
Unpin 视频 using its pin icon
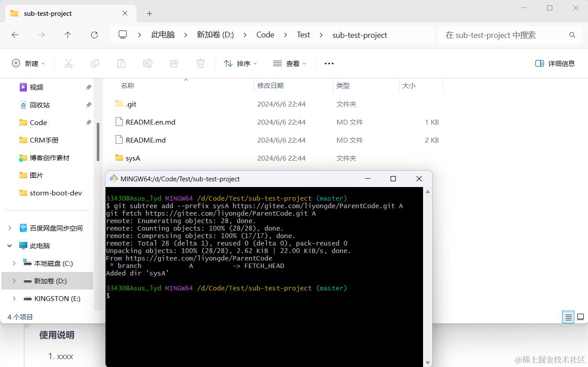click(x=88, y=87)
